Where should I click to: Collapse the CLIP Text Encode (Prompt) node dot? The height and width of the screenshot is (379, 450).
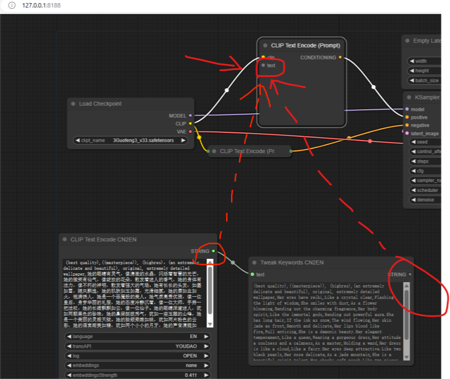point(265,45)
